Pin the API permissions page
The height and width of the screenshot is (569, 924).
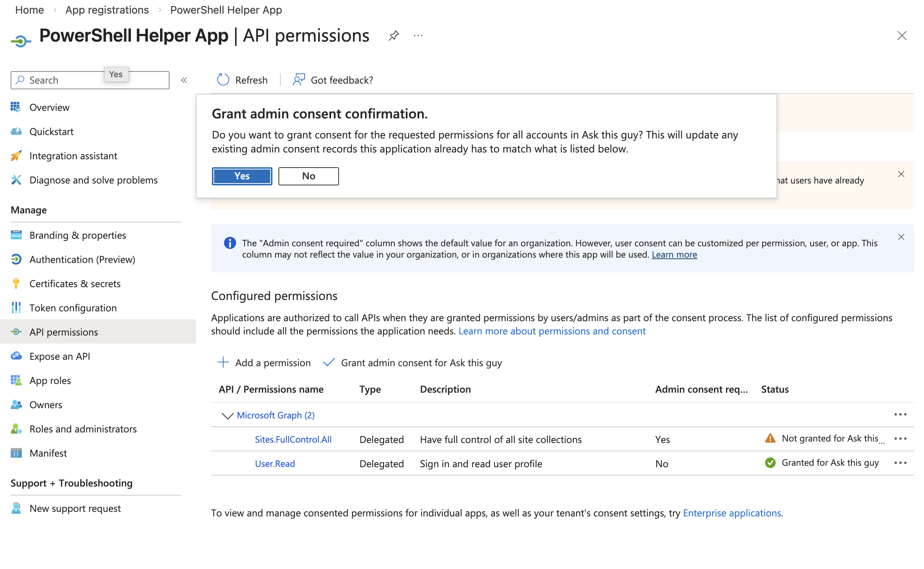[x=394, y=35]
